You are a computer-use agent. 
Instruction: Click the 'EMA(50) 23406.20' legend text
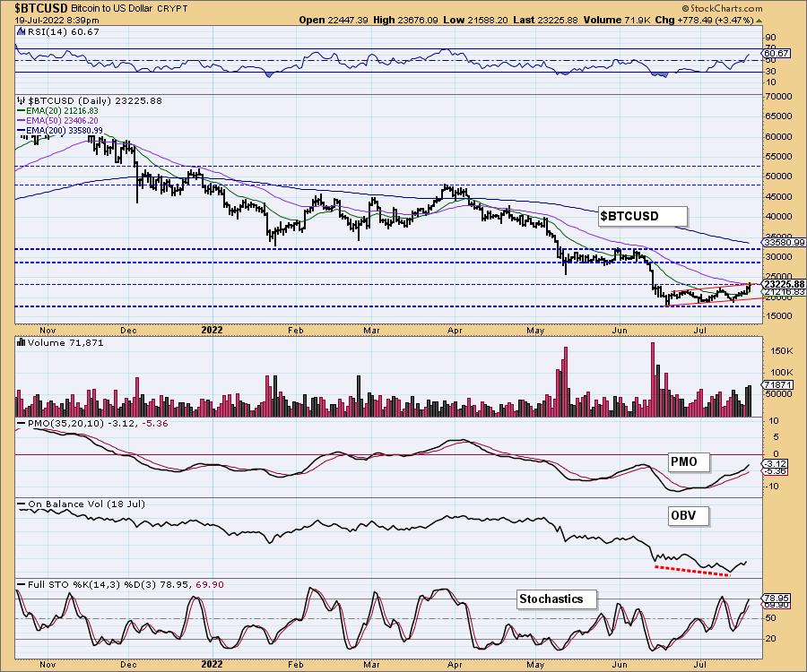click(x=62, y=121)
